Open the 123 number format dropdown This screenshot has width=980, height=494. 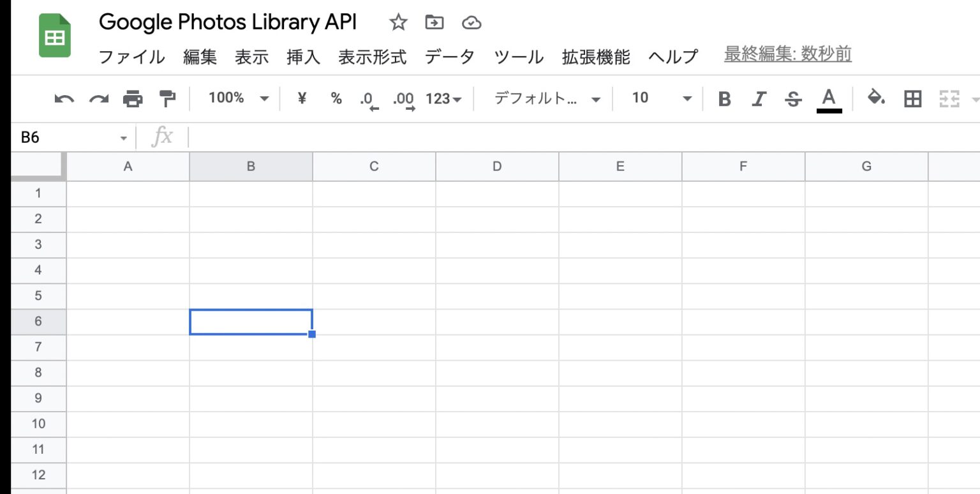click(x=443, y=99)
